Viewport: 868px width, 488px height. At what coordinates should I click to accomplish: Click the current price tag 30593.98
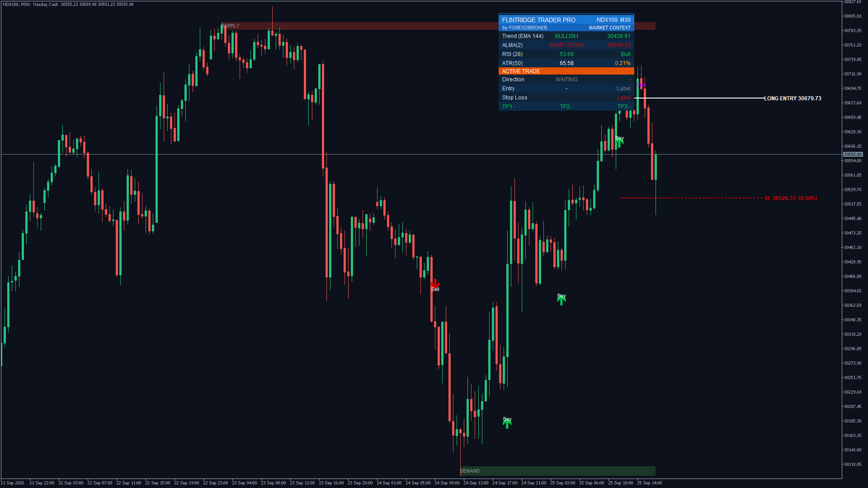click(853, 155)
